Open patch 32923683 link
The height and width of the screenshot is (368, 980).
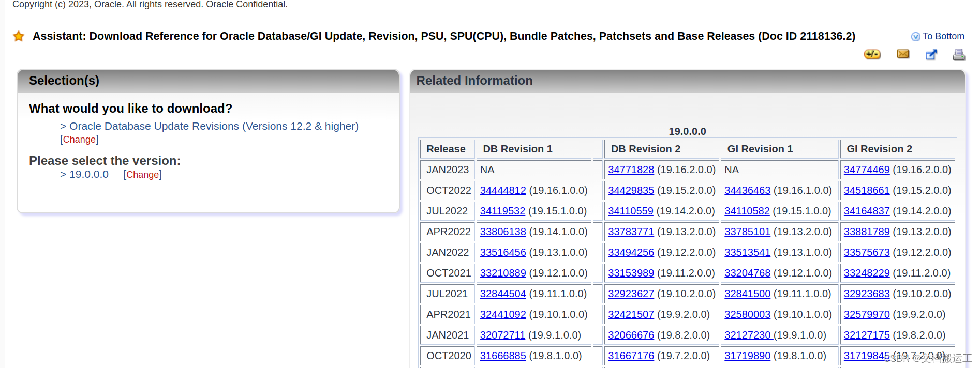(867, 294)
